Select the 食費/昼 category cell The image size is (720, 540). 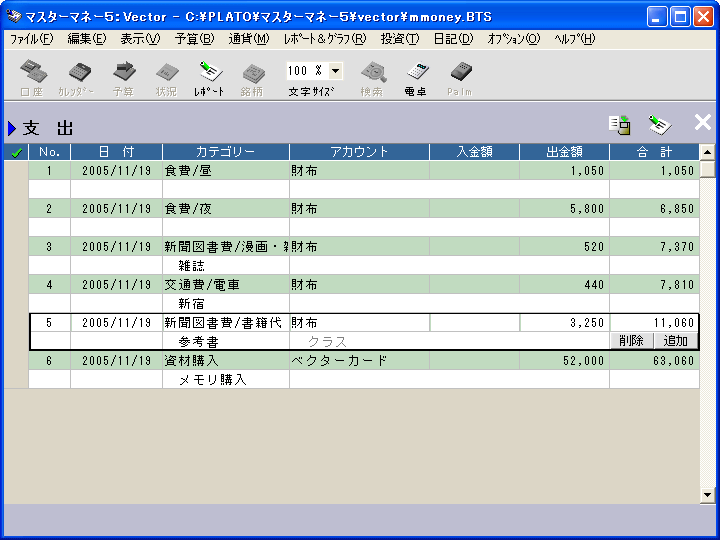[225, 171]
